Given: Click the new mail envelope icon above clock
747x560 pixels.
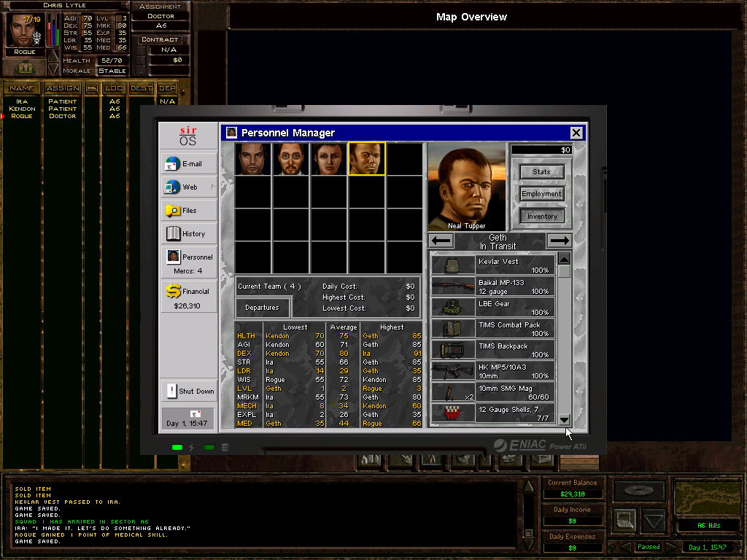Looking at the screenshot, I should click(196, 414).
